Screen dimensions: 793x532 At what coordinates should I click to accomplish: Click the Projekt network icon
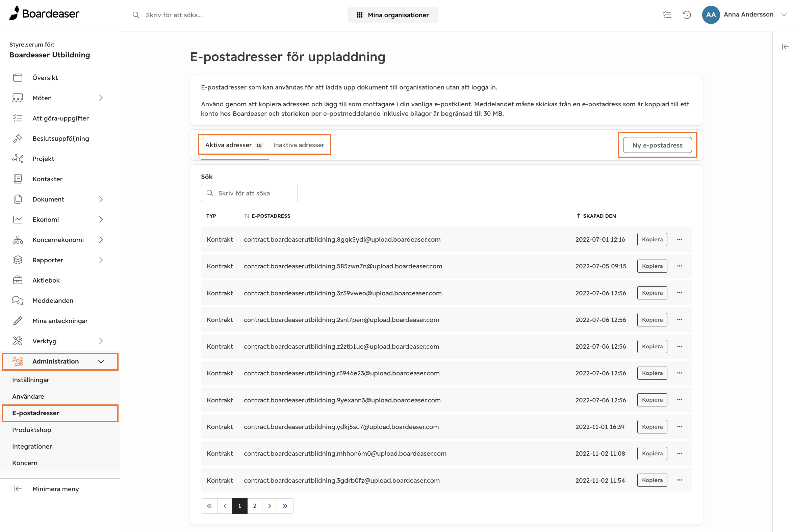point(18,159)
